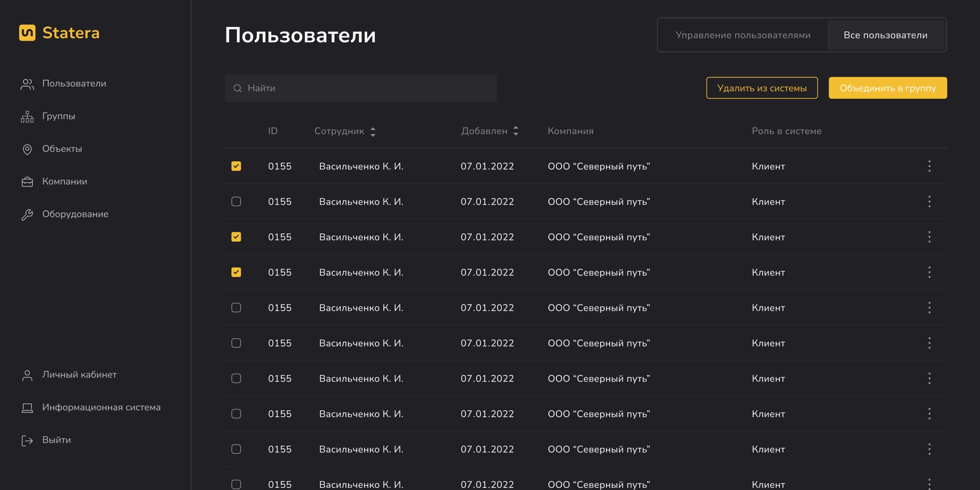Check the eighth row's checkbox
Viewport: 980px width, 490px height.
pyautogui.click(x=236, y=414)
